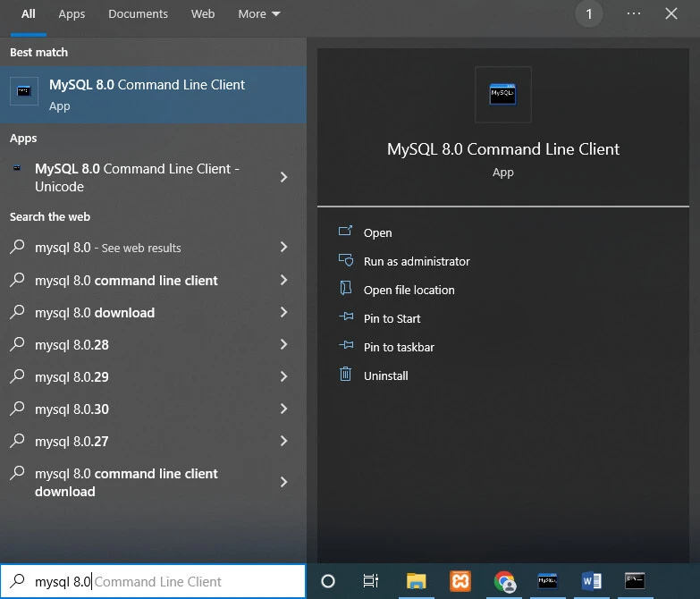Select the Apps search tab
The width and height of the screenshot is (700, 599).
(72, 14)
